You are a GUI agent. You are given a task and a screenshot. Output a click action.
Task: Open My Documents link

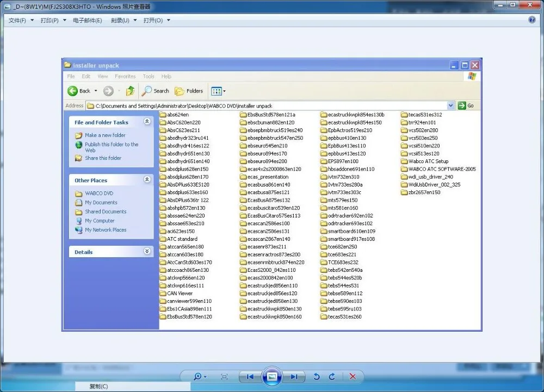[101, 202]
